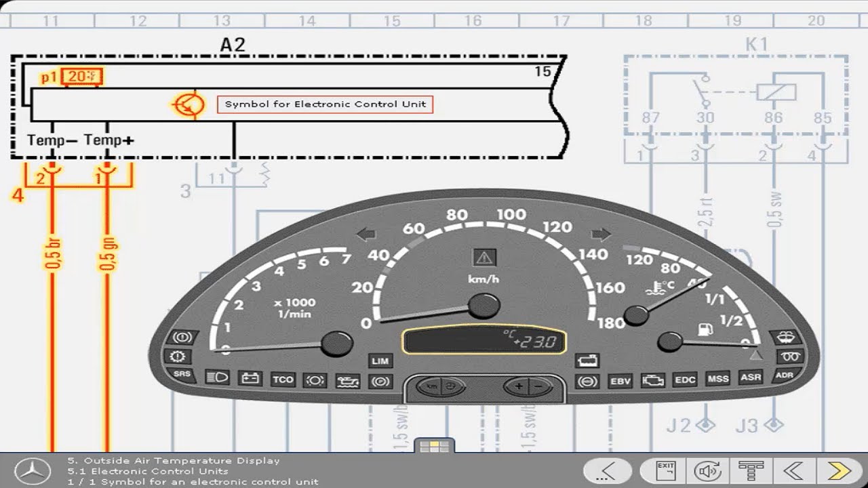
Task: Click the Mercedes-Benz star logo
Action: click(x=32, y=471)
